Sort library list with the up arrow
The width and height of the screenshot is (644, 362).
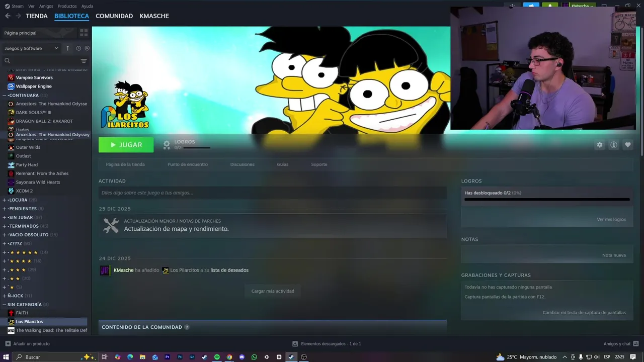pos(67,48)
